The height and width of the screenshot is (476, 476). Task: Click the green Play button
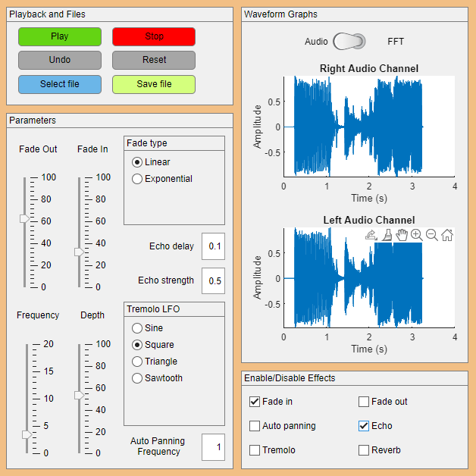60,36
